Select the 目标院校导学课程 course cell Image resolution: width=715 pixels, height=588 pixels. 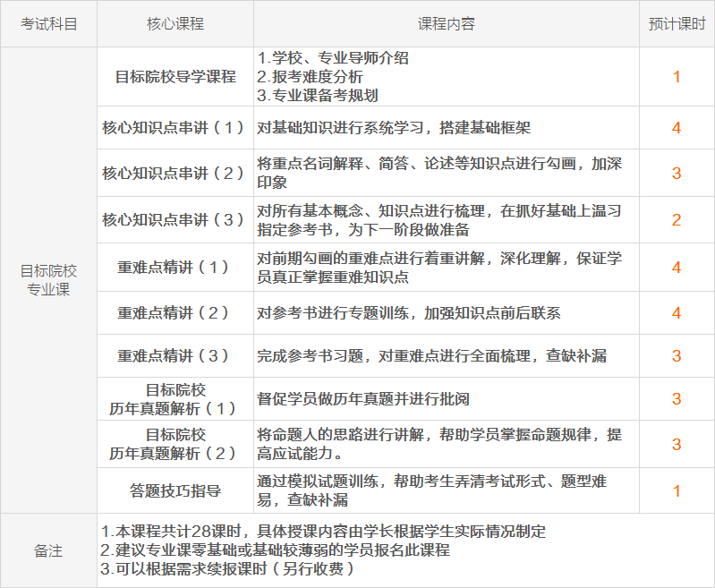click(175, 77)
